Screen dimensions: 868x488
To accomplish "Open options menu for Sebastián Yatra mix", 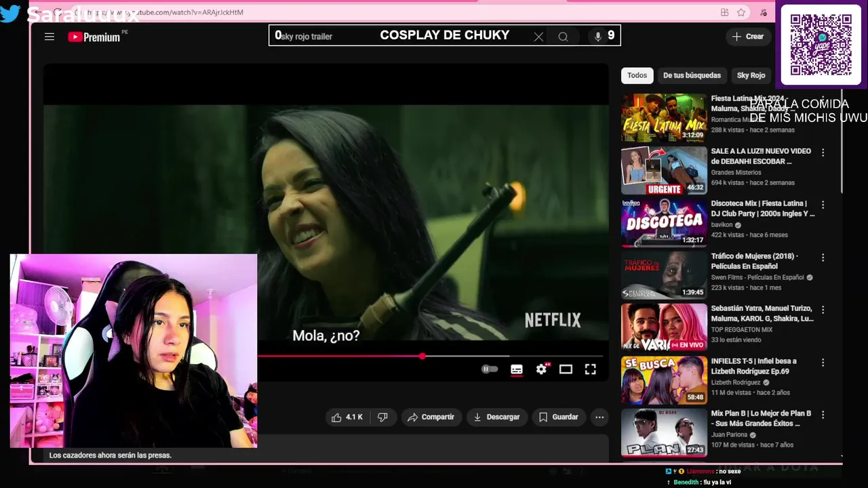I will [823, 310].
